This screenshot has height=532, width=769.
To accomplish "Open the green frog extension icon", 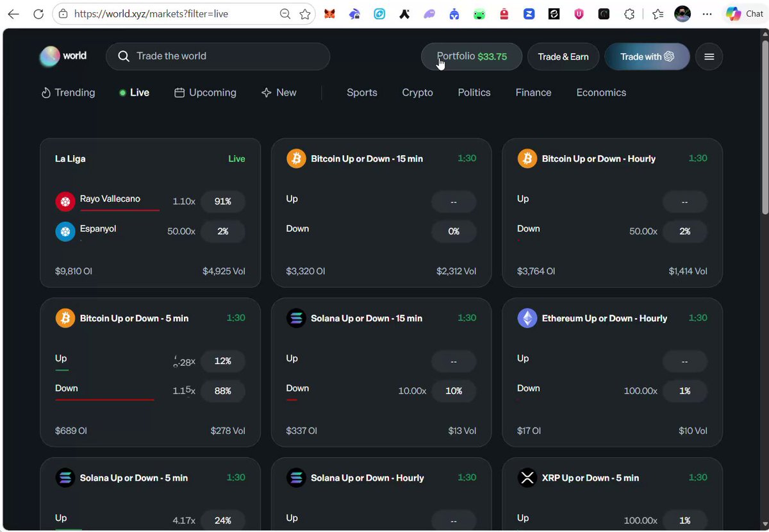I will [479, 13].
